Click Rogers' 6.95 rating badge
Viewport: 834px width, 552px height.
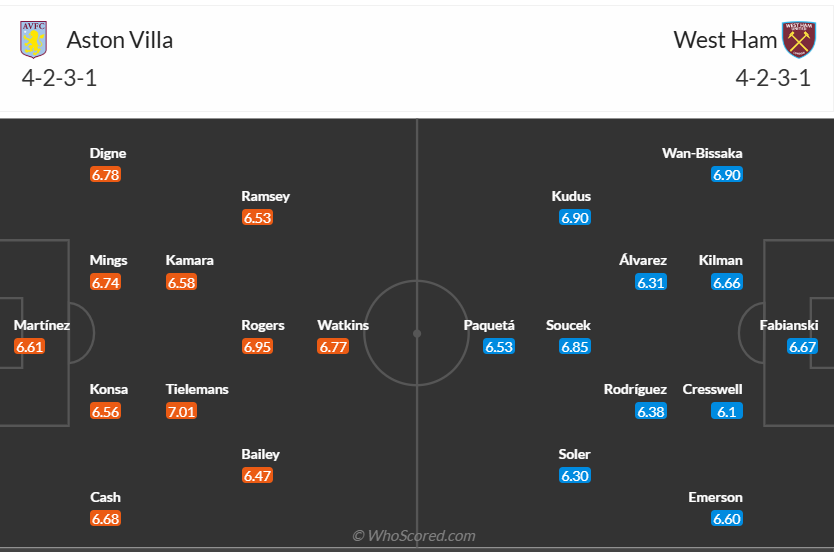tap(257, 347)
